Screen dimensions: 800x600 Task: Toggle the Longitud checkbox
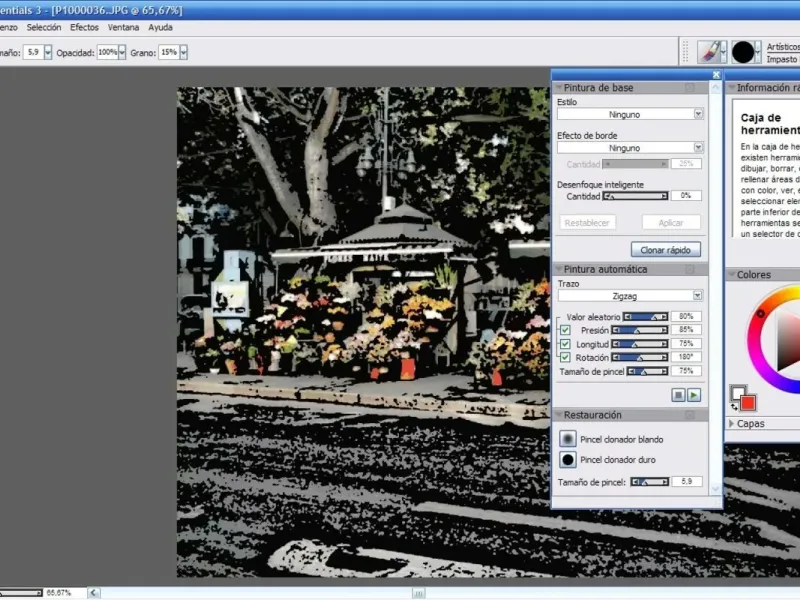[x=566, y=344]
